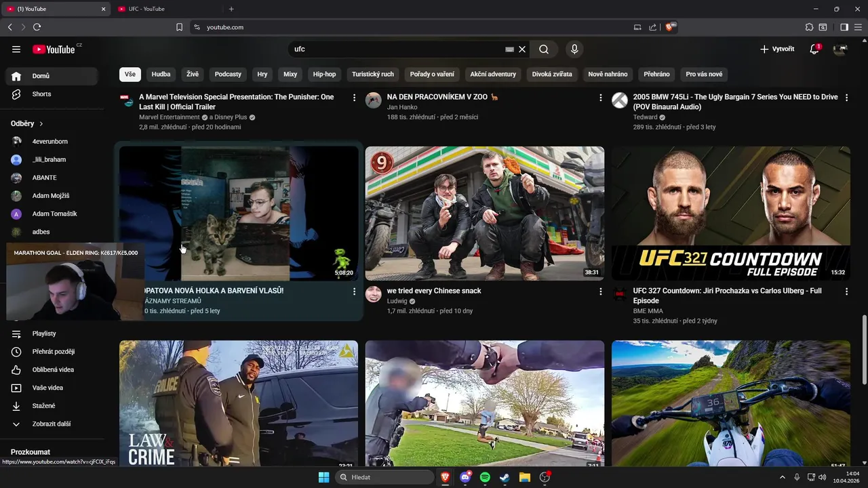Image resolution: width=868 pixels, height=488 pixels.
Task: Open options menu for Punisher trailer video
Action: click(x=354, y=98)
